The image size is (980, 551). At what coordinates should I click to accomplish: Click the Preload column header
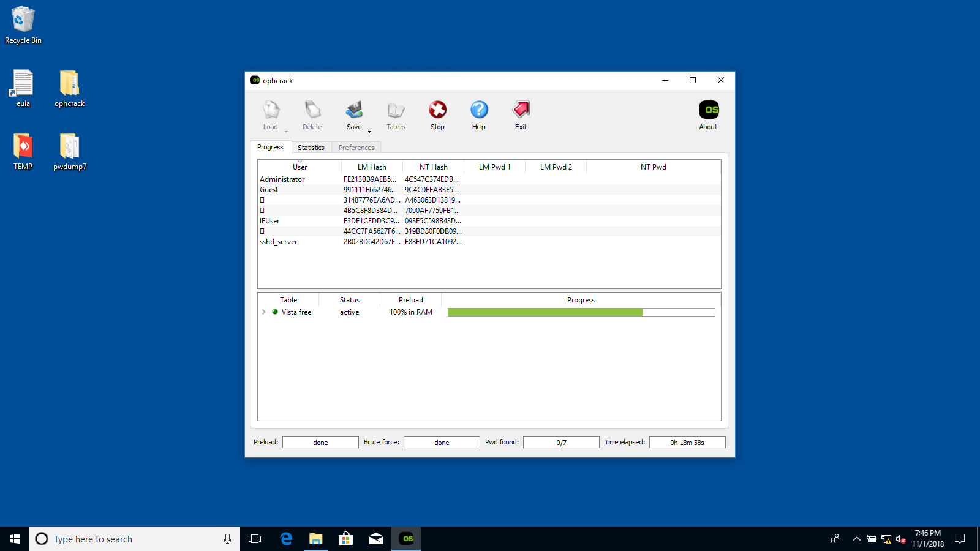tap(411, 300)
